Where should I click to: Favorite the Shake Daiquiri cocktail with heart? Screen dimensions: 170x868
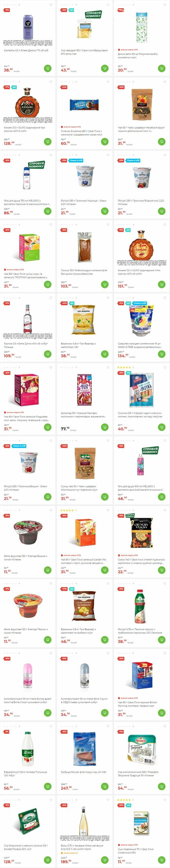[x=51, y=5]
